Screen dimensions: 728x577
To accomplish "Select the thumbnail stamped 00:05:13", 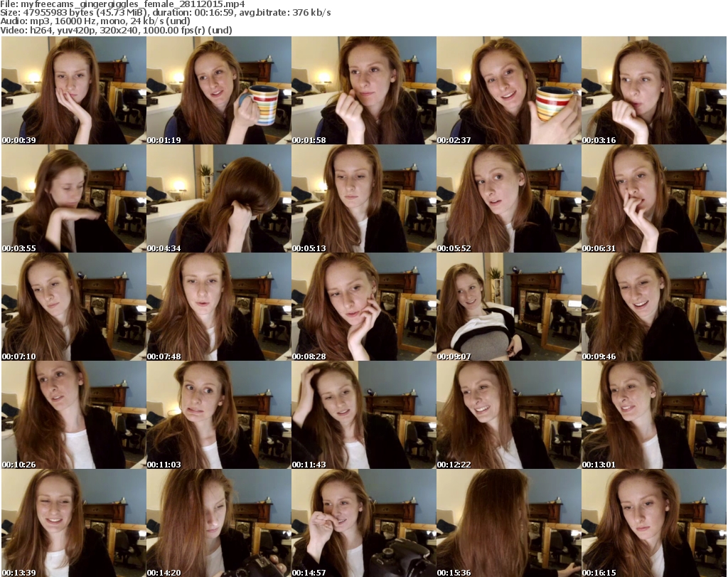I will (x=363, y=198).
